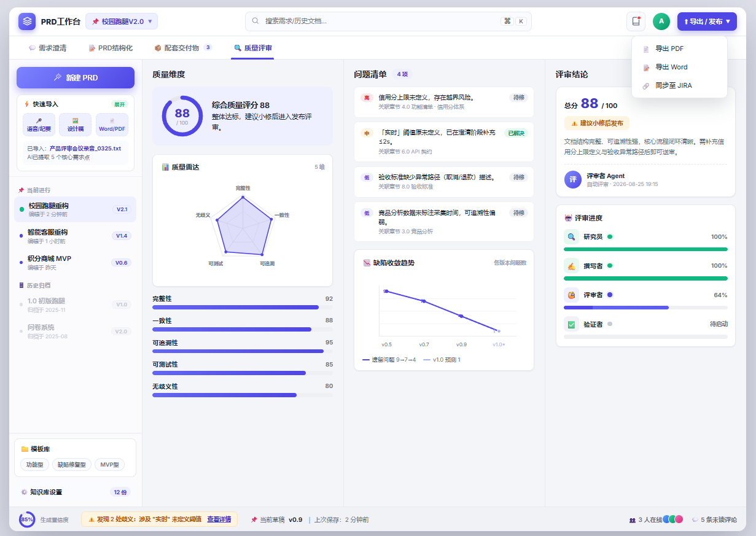
Task: Choose 导出 Word from the menu
Action: [679, 68]
